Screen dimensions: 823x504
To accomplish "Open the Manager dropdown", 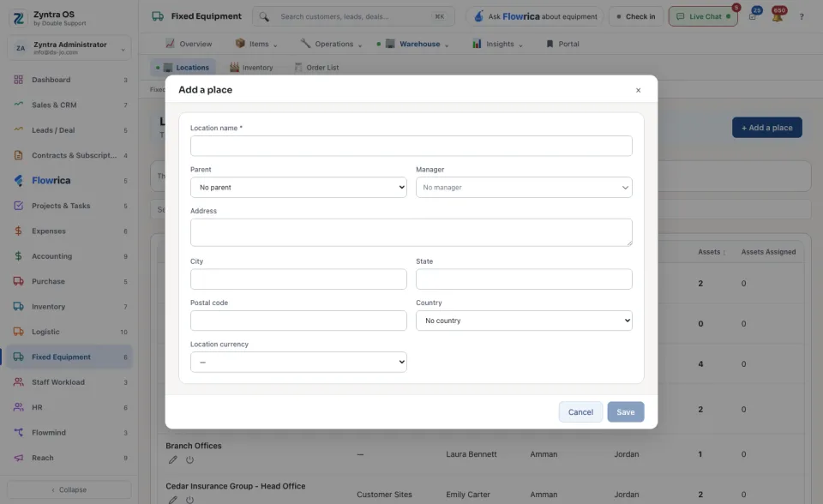I will pos(524,188).
